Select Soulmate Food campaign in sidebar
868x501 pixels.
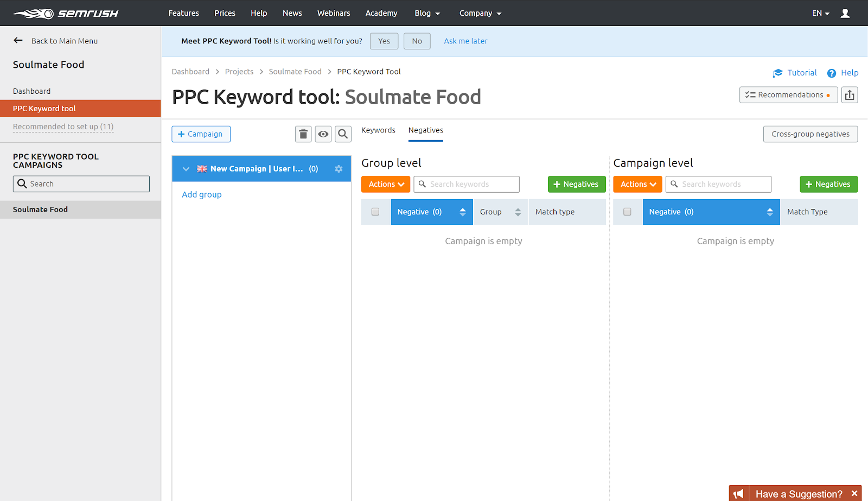click(x=80, y=210)
